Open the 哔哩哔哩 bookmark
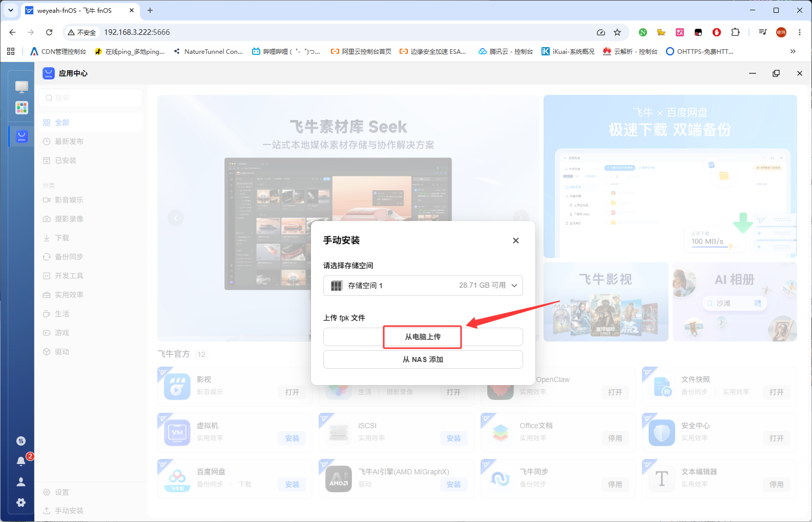This screenshot has height=522, width=812. [286, 51]
